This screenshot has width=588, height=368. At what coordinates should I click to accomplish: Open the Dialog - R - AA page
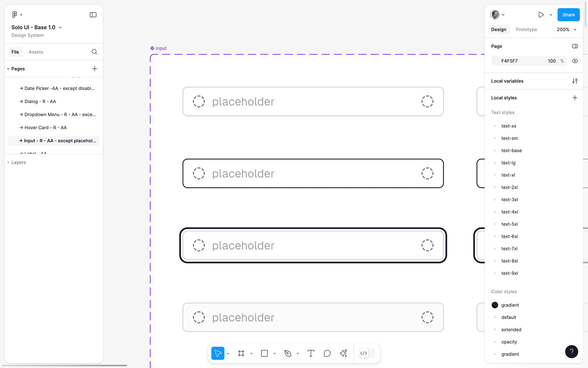click(54, 101)
